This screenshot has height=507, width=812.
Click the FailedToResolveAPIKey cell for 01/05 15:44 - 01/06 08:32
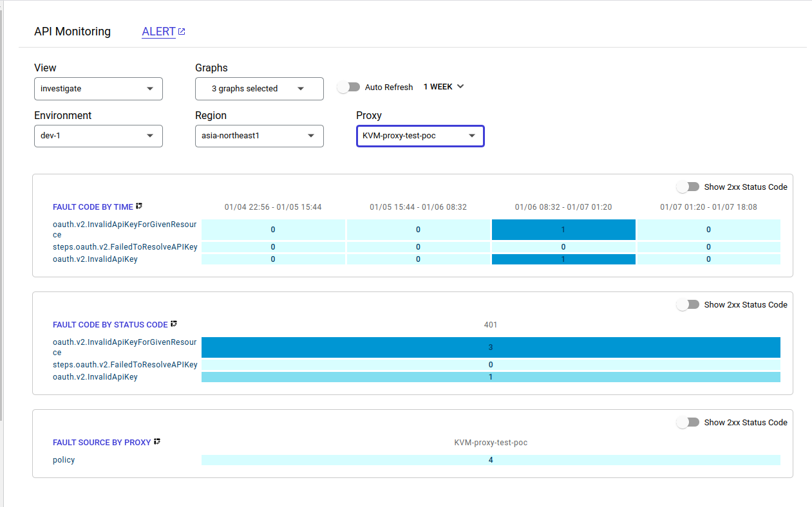[418, 247]
